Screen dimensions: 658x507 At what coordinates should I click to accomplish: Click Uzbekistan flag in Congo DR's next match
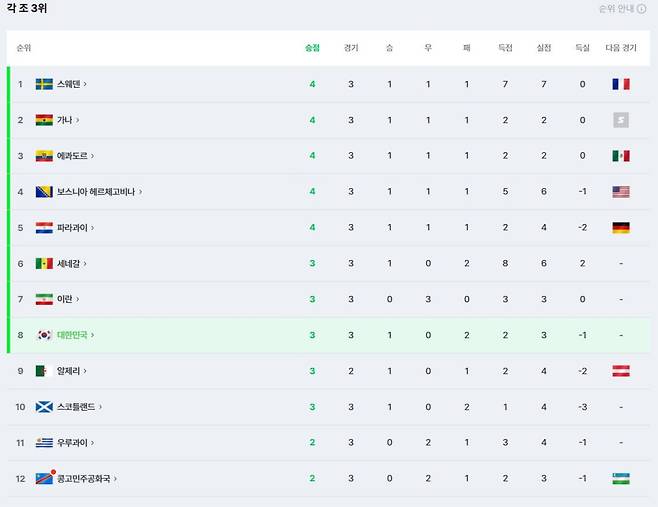[x=621, y=478]
